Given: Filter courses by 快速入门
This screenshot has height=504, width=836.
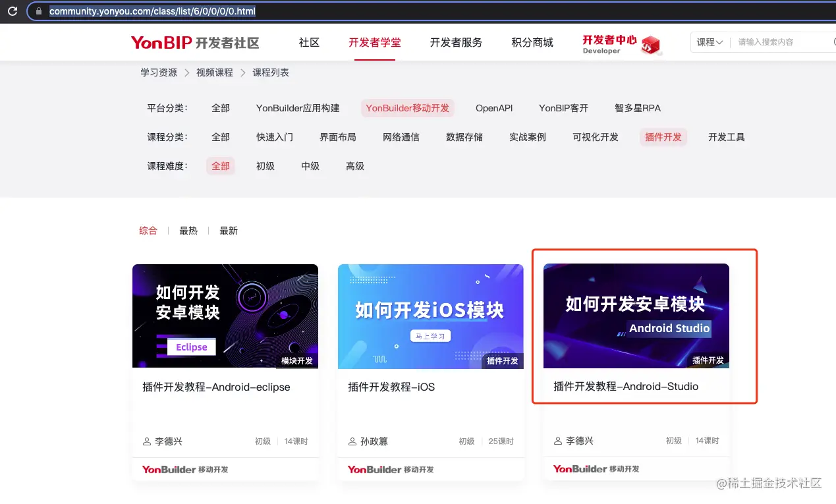Looking at the screenshot, I should pos(275,137).
